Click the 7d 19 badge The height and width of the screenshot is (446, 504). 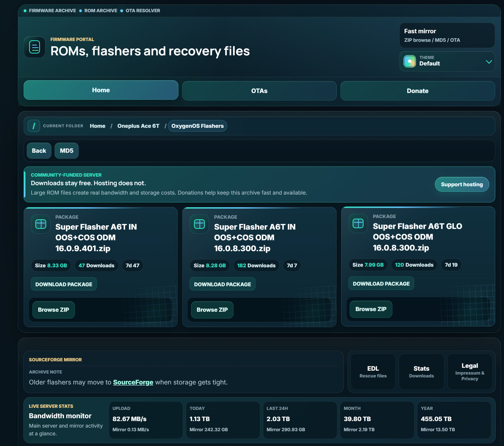click(x=451, y=265)
